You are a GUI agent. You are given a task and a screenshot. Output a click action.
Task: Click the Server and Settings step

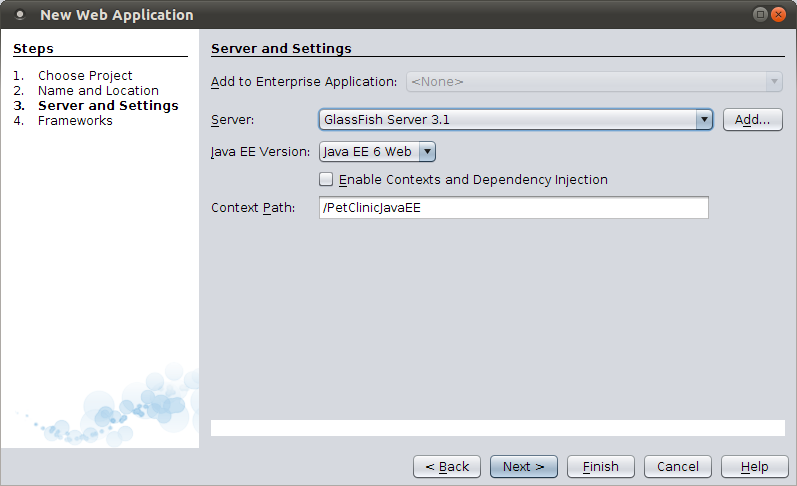click(108, 105)
